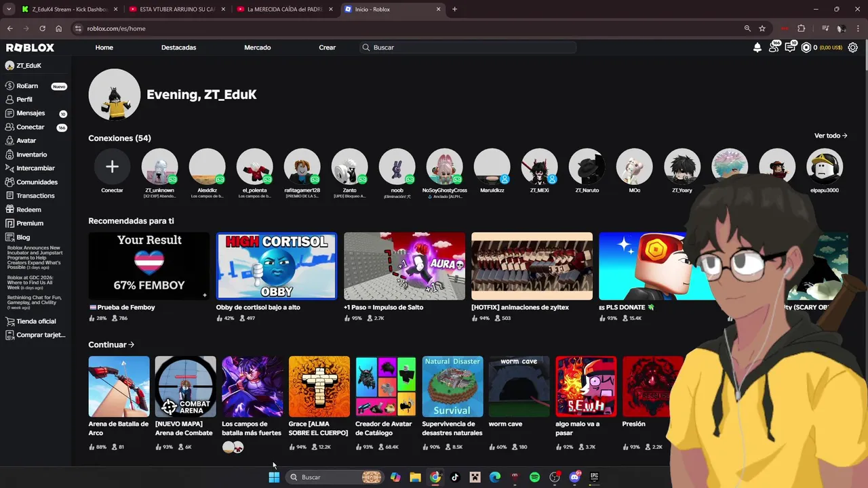868x488 pixels.
Task: Open Rethinking Chat for Fun blog post
Action: pyautogui.click(x=34, y=302)
